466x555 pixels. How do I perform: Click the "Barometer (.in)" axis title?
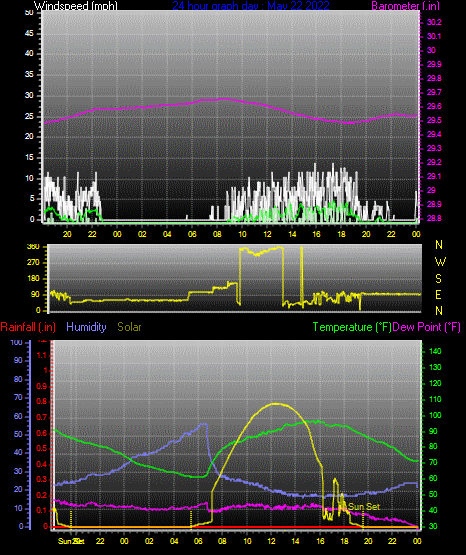coord(405,5)
